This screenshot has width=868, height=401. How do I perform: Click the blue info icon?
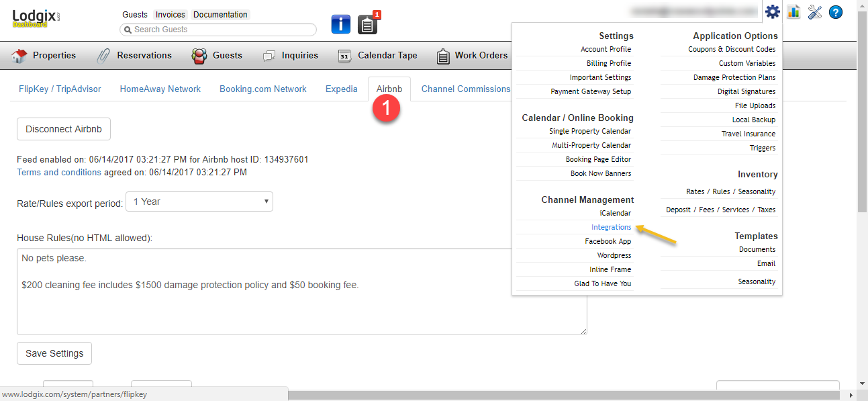[341, 24]
